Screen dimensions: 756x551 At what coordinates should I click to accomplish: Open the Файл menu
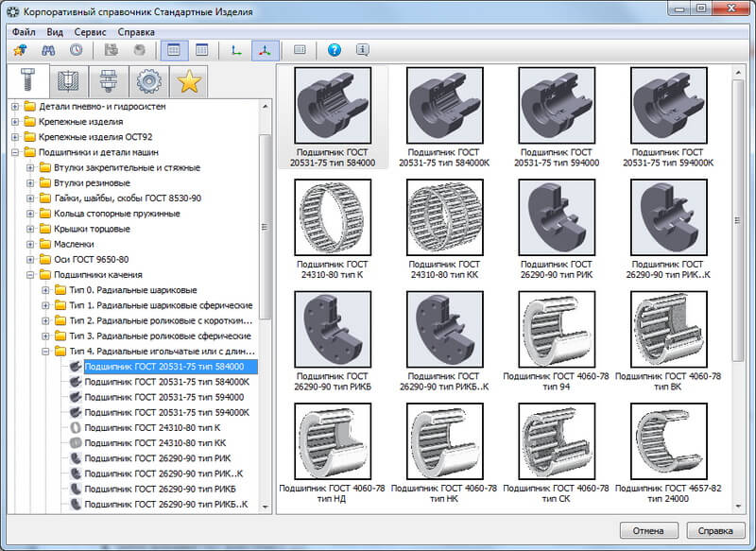[24, 32]
